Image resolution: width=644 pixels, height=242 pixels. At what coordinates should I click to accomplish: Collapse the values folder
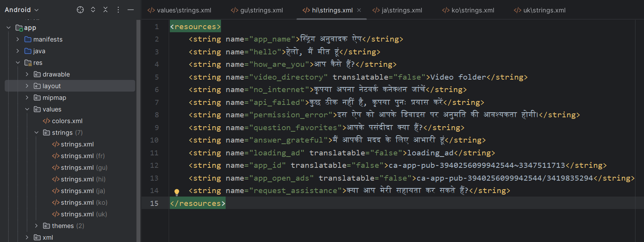pyautogui.click(x=27, y=109)
